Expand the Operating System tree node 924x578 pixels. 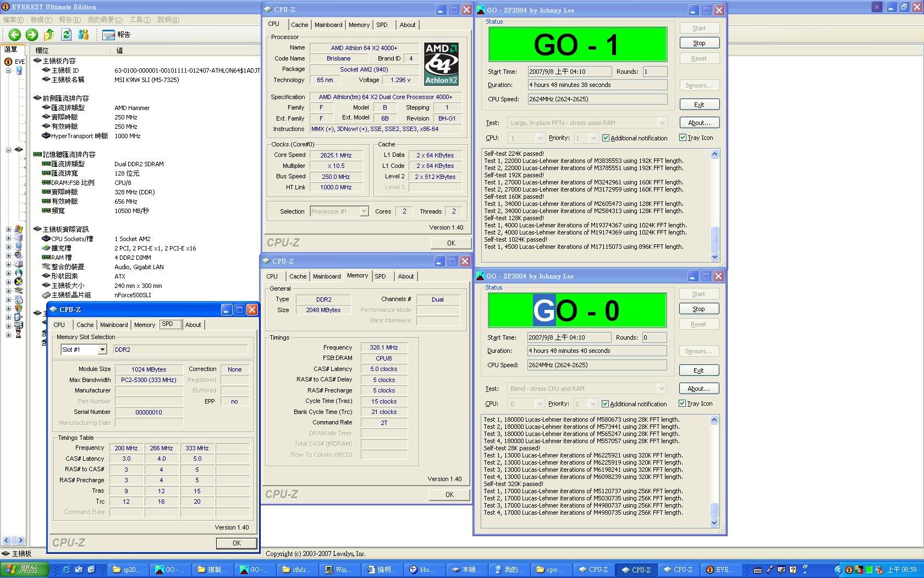coord(8,229)
